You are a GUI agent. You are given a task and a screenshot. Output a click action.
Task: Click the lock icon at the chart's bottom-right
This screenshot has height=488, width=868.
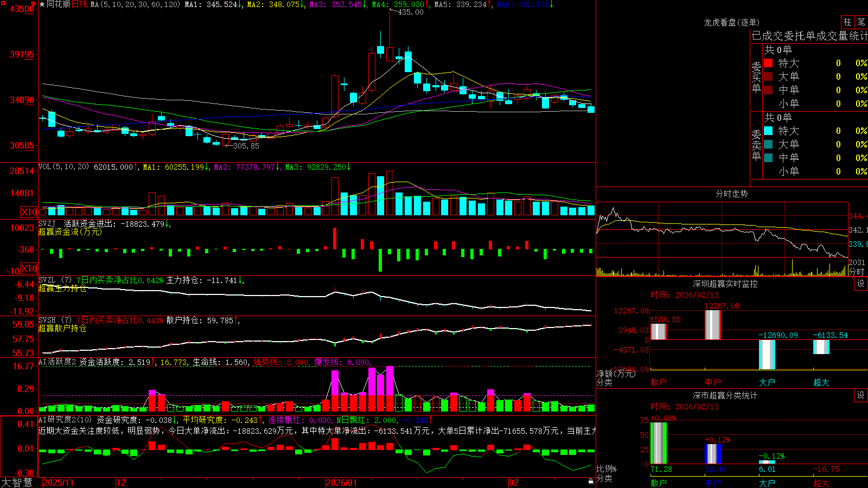click(x=591, y=481)
